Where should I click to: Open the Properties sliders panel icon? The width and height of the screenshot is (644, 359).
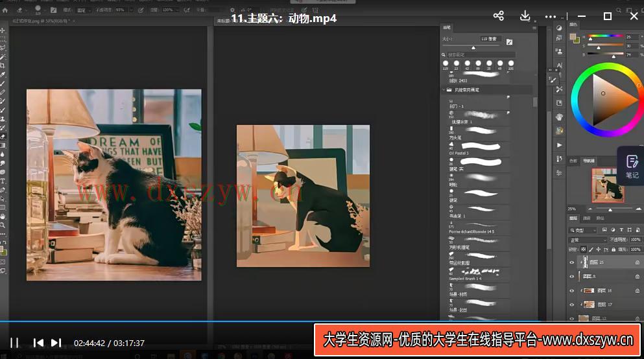pos(559,173)
